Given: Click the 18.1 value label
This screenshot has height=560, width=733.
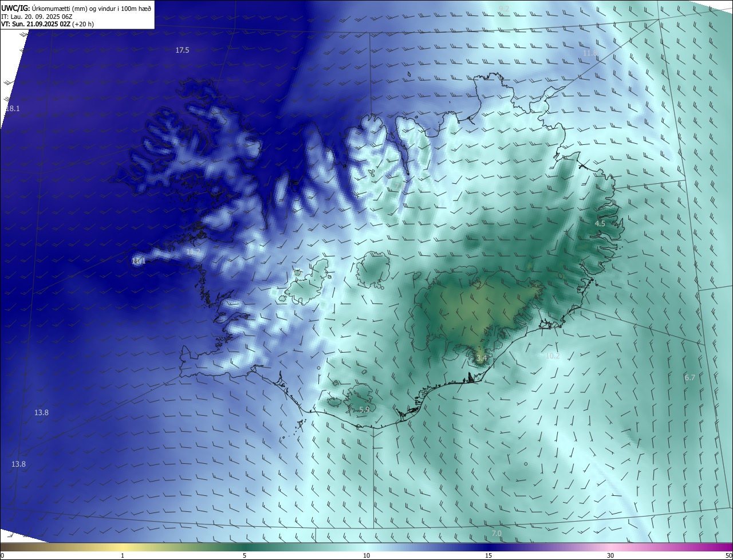Looking at the screenshot, I should click(x=13, y=109).
